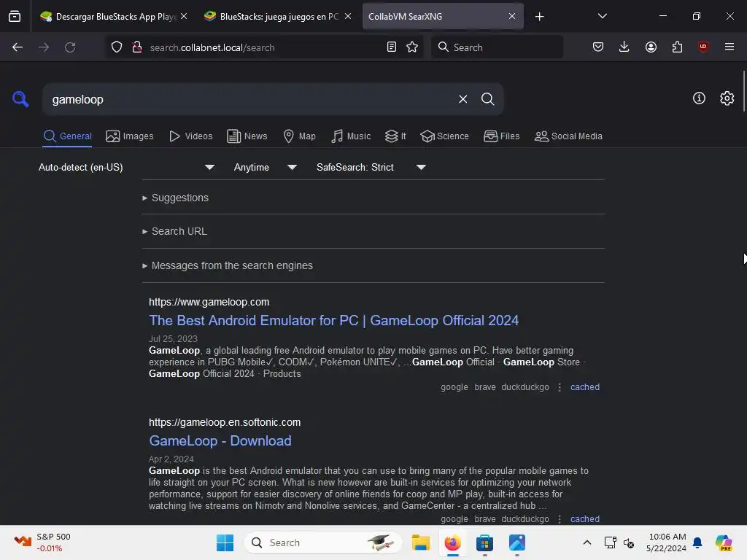The width and height of the screenshot is (747, 560).
Task: Go back to the previous page
Action: [x=18, y=47]
